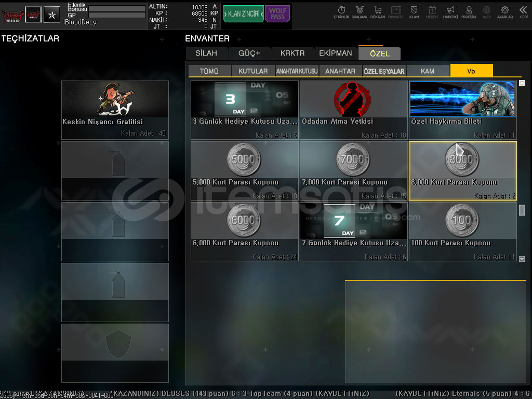The height and width of the screenshot is (399, 532).
Task: Switch to the SİLAH tab
Action: [206, 54]
